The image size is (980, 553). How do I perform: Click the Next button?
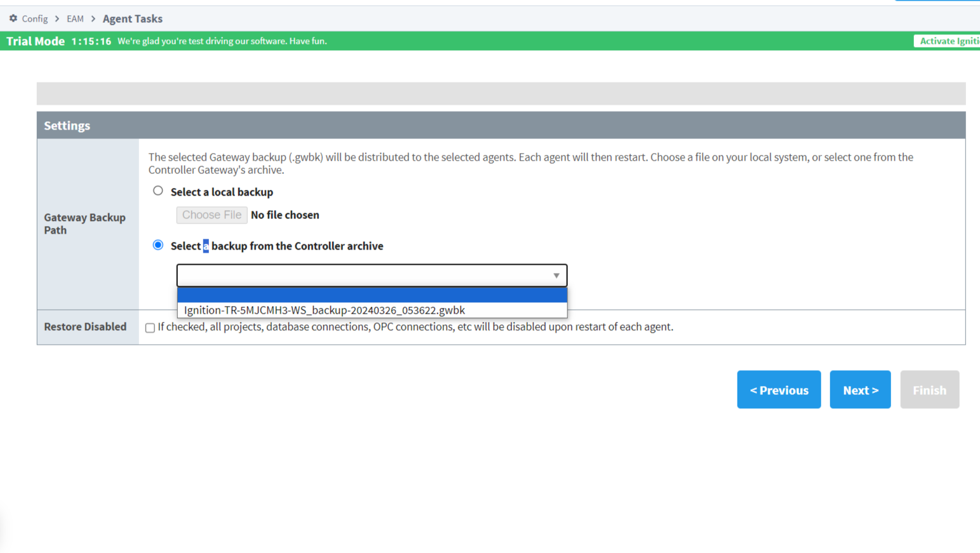[860, 390]
